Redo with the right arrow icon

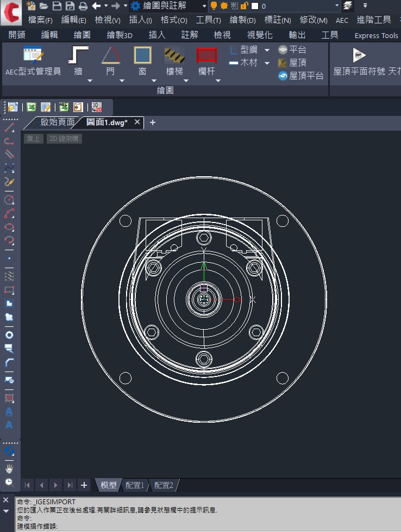[x=116, y=6]
